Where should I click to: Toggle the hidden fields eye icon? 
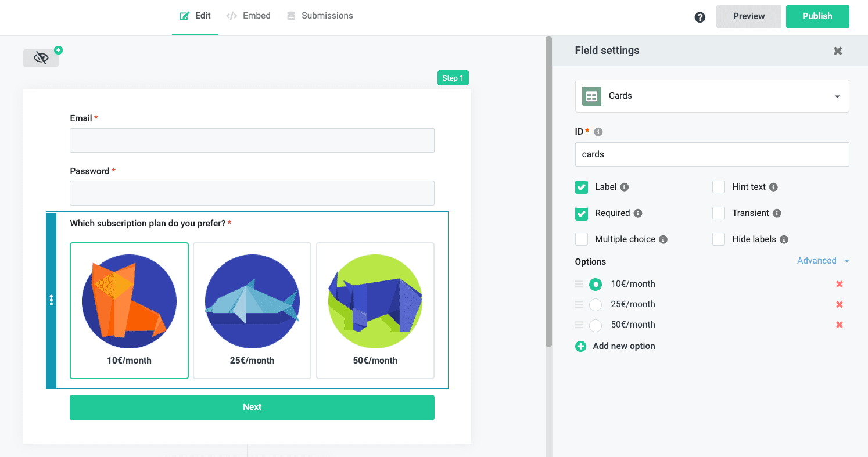pyautogui.click(x=41, y=58)
